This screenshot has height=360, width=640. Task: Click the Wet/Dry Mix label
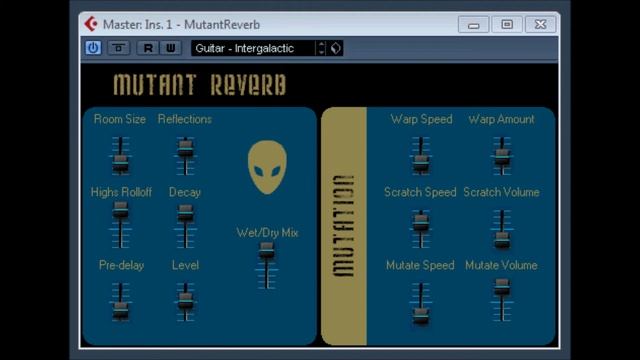[267, 233]
